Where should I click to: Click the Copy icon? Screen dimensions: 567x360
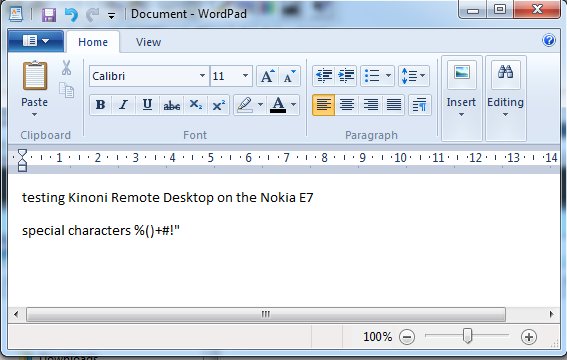coord(67,90)
